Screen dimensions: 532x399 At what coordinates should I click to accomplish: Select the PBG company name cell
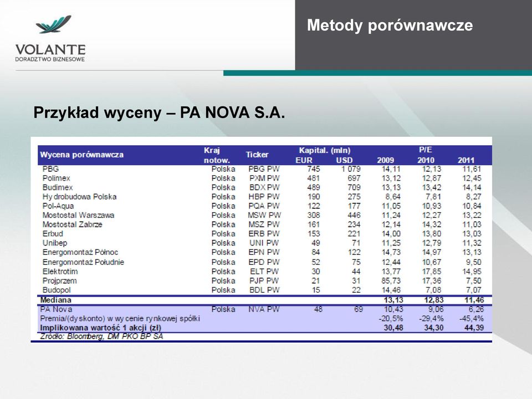pos(50,169)
